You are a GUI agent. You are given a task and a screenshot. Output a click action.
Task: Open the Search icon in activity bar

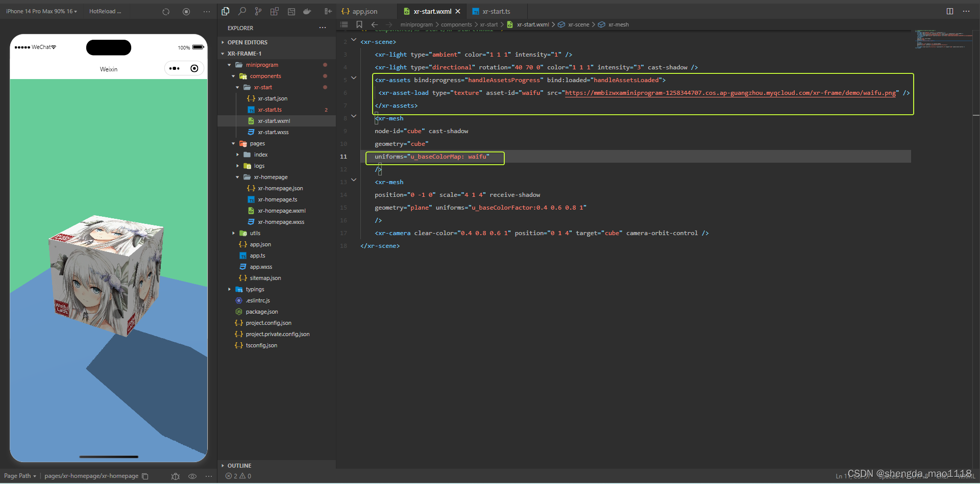[x=242, y=11]
